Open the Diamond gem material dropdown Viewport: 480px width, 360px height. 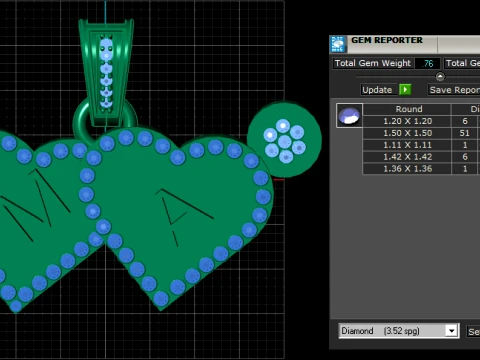point(399,331)
